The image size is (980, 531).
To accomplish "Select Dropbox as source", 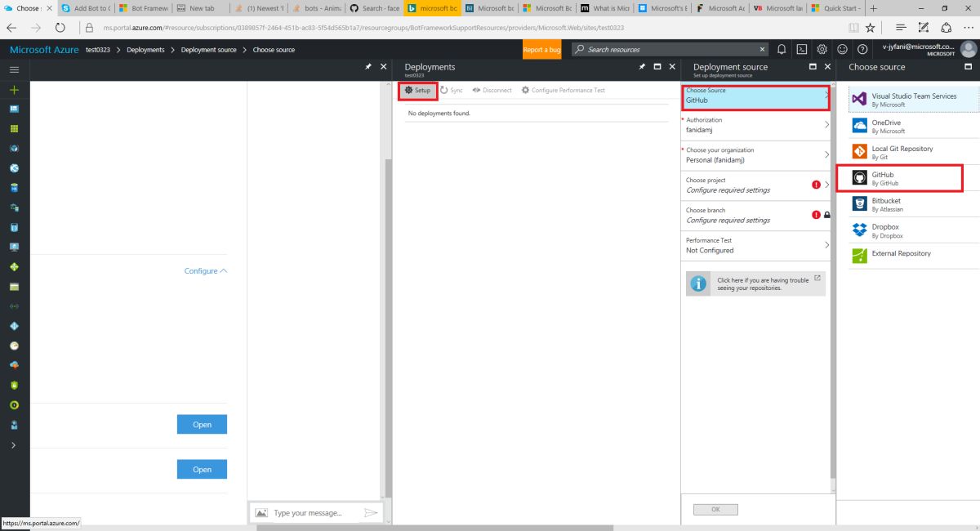I will tap(914, 230).
